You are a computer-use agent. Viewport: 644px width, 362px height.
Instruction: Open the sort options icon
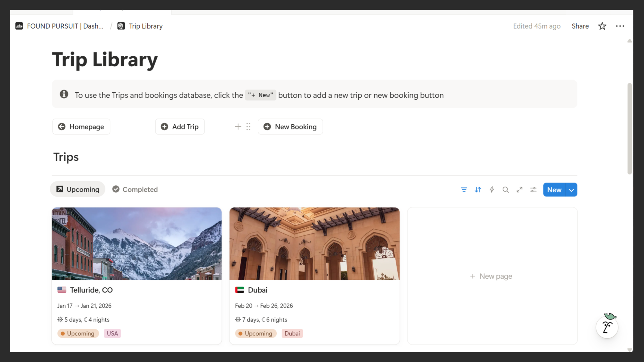pyautogui.click(x=478, y=190)
